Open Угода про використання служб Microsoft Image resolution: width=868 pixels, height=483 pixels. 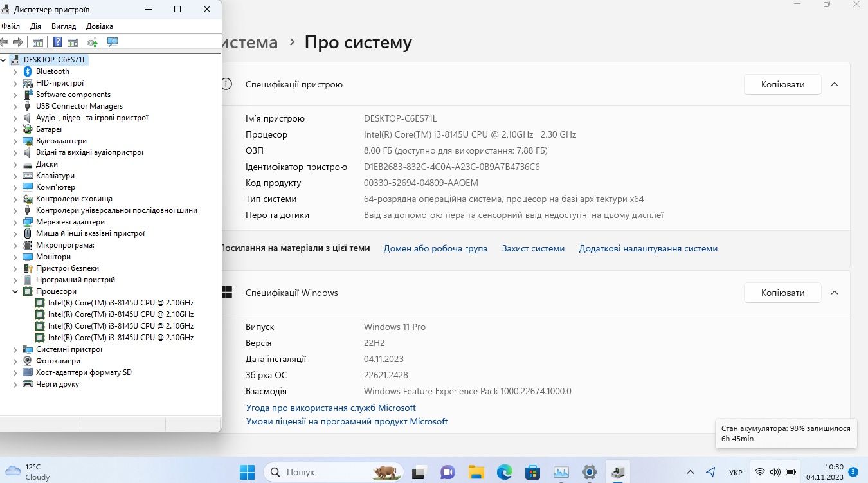click(x=330, y=408)
